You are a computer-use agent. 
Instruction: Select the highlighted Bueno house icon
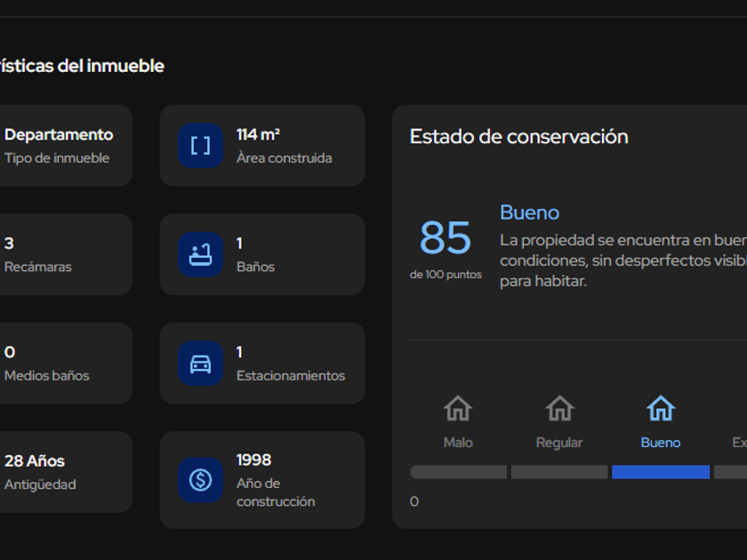tap(661, 408)
